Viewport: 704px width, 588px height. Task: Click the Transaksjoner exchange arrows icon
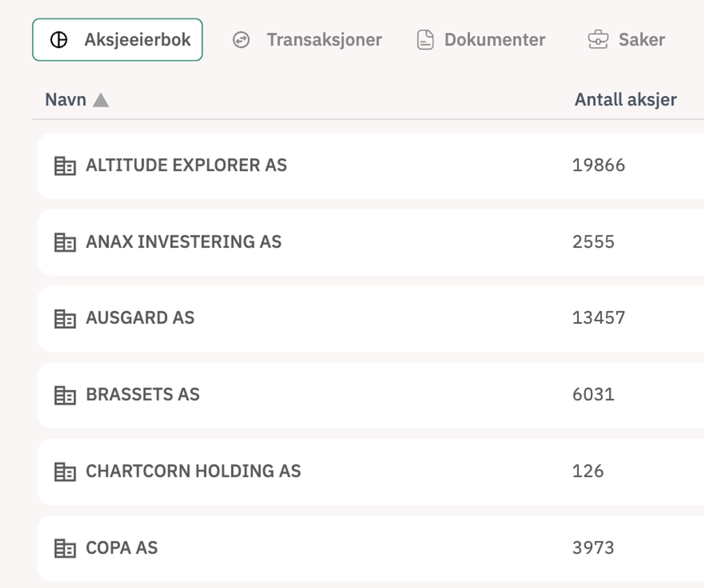pyautogui.click(x=241, y=40)
